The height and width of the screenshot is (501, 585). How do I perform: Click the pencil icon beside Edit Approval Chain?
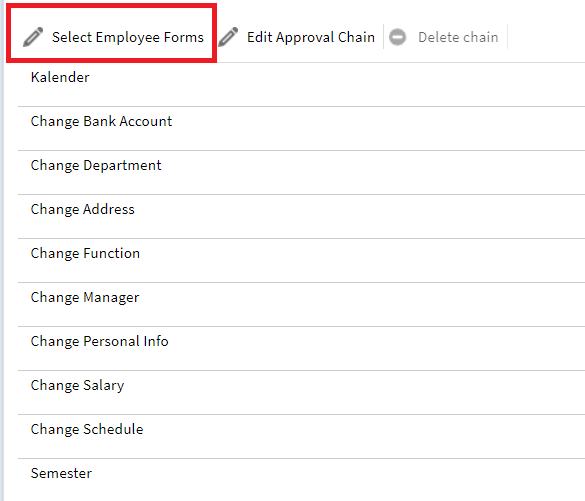pyautogui.click(x=228, y=37)
